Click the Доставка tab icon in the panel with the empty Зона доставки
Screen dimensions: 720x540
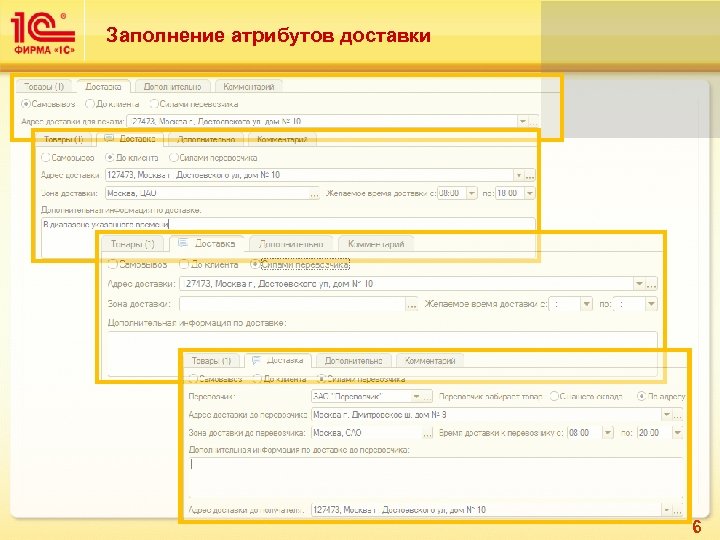(183, 243)
